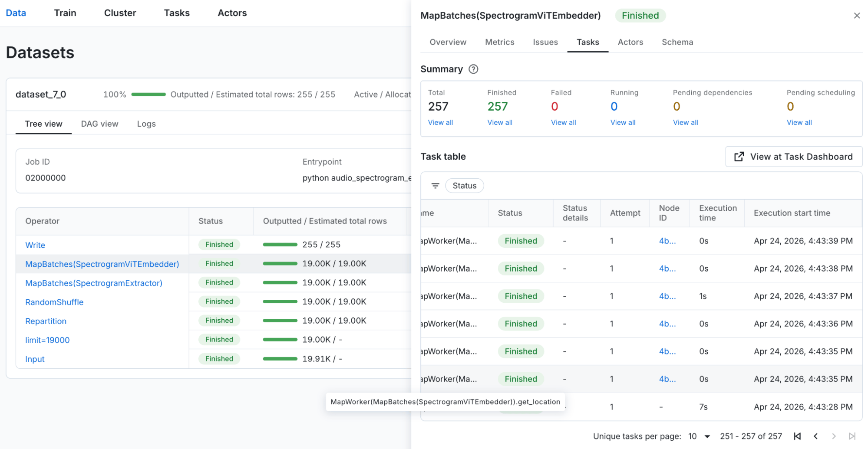Open the Cluster tab
Image resolution: width=868 pixels, height=449 pixels.
tap(120, 13)
